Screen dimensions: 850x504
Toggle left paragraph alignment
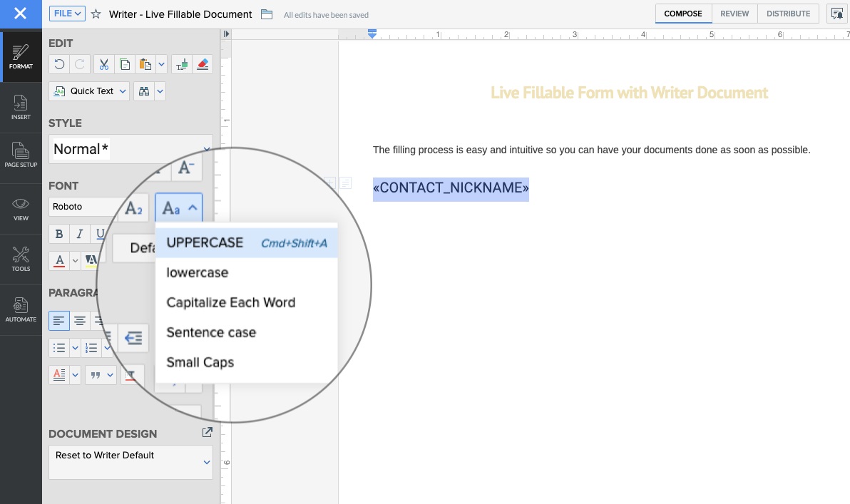pos(59,321)
